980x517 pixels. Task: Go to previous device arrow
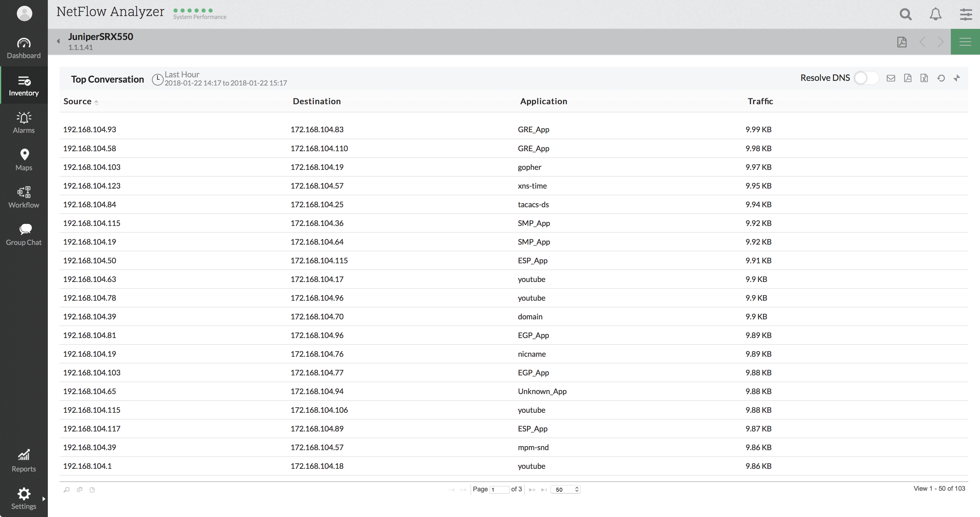click(x=922, y=41)
